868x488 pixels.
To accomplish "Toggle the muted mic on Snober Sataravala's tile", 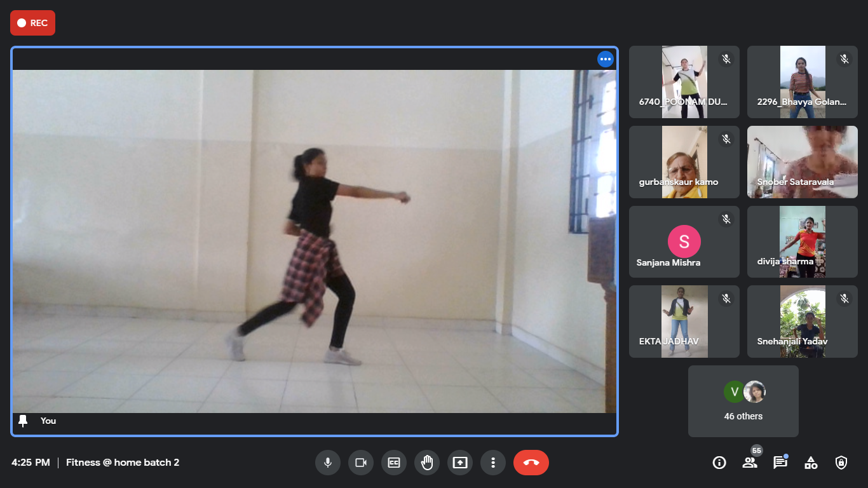I will click(x=844, y=138).
